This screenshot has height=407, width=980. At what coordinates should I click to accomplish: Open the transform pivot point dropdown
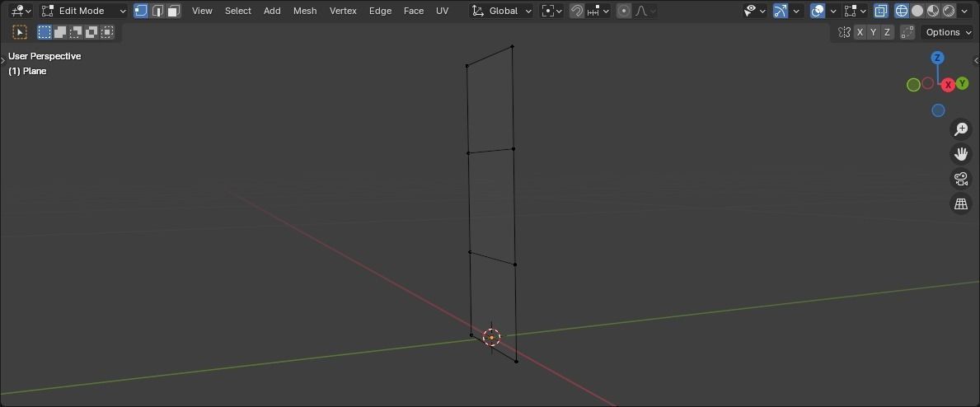click(x=552, y=11)
